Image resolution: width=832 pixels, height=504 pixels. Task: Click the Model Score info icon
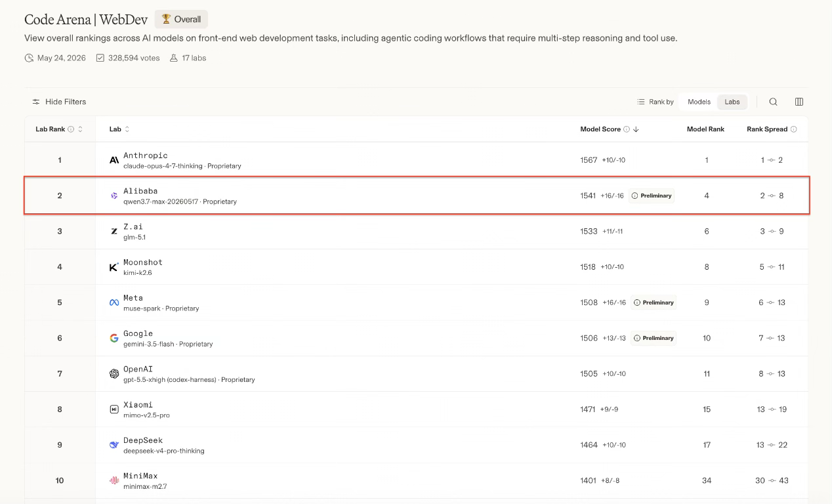click(627, 129)
